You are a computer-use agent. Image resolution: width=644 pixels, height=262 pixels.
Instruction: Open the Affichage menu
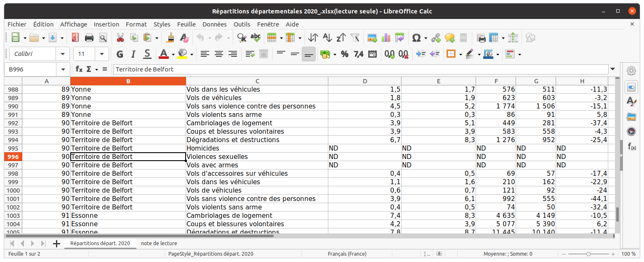point(74,24)
